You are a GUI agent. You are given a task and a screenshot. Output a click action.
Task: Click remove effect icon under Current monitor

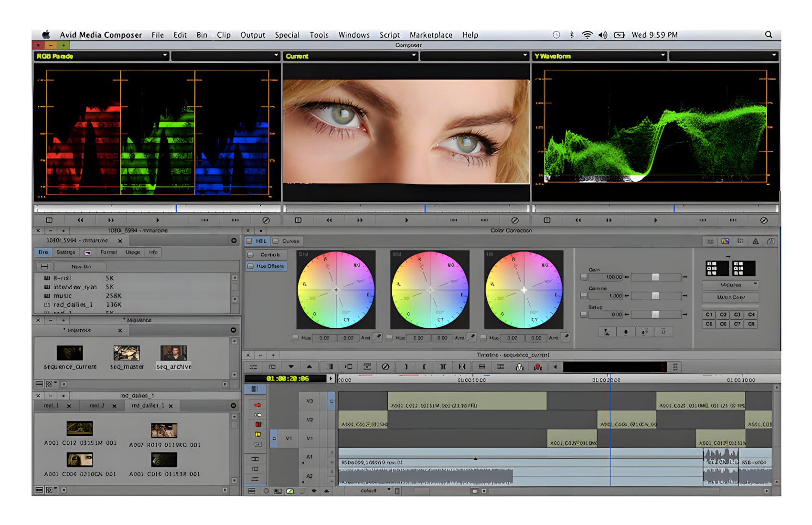[514, 220]
